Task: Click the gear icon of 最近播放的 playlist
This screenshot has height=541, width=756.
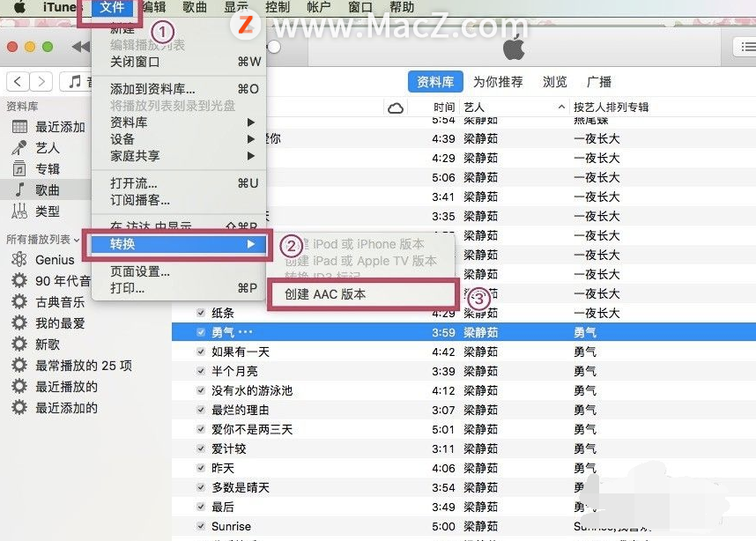Action: [19, 386]
